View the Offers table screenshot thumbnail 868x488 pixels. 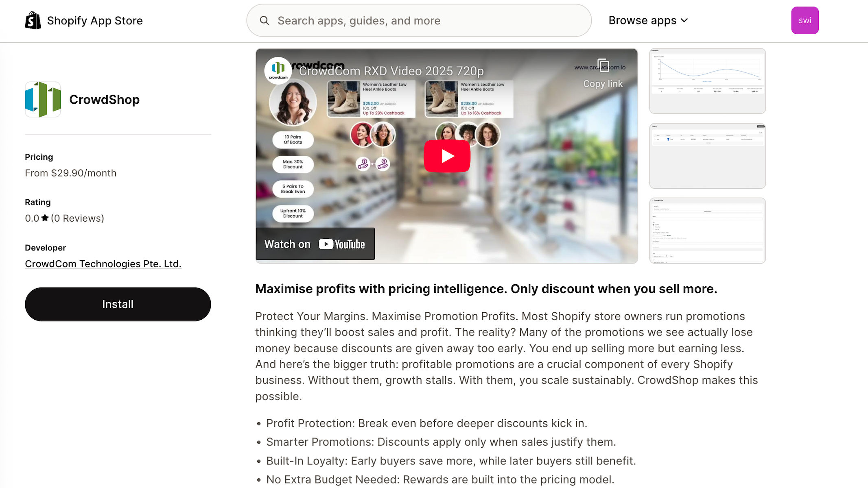(x=707, y=156)
